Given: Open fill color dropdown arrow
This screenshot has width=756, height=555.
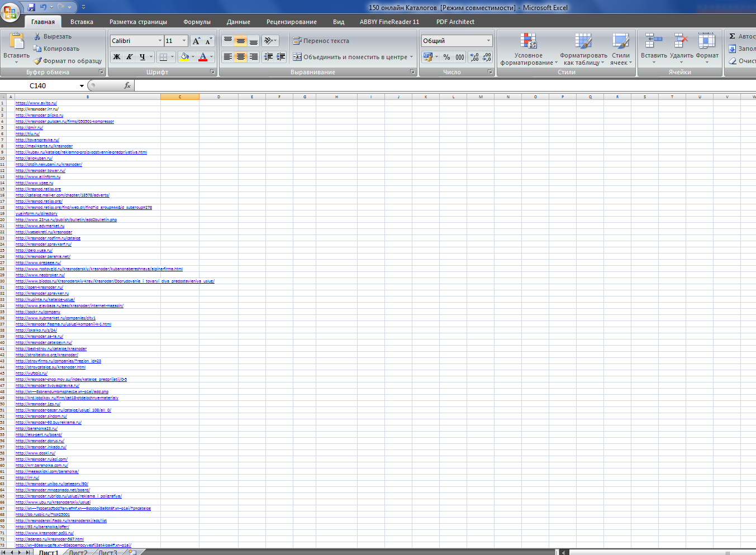Looking at the screenshot, I should click(193, 57).
